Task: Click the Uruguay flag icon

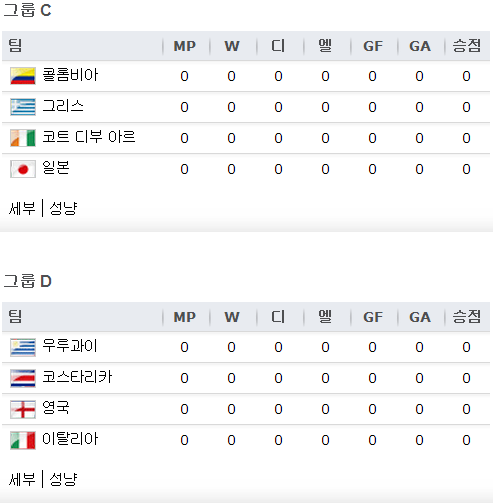Action: click(23, 347)
